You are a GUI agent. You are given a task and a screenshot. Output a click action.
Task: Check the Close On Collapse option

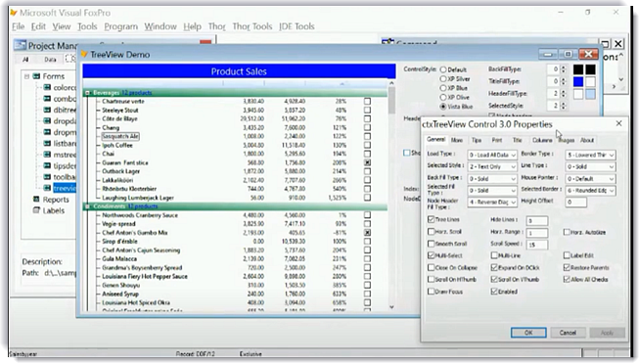[x=431, y=267]
